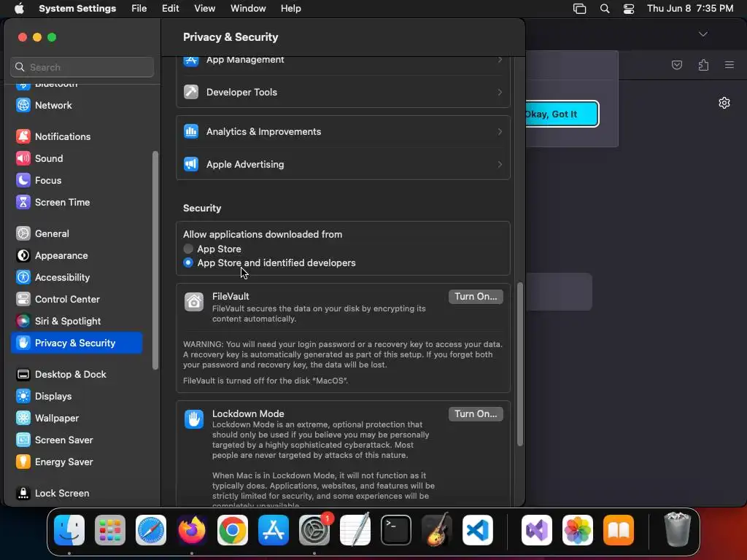Click the main pane vertical scrollbar
Viewport: 747px width, 560px height.
pyautogui.click(x=519, y=365)
